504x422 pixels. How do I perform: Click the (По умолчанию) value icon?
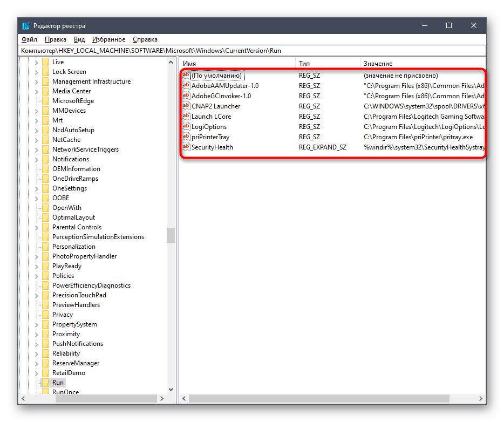coord(185,75)
